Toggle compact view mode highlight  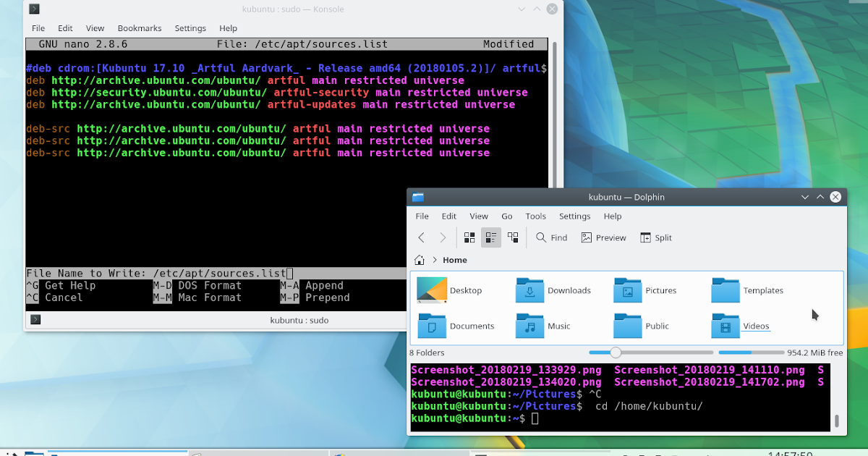[491, 237]
